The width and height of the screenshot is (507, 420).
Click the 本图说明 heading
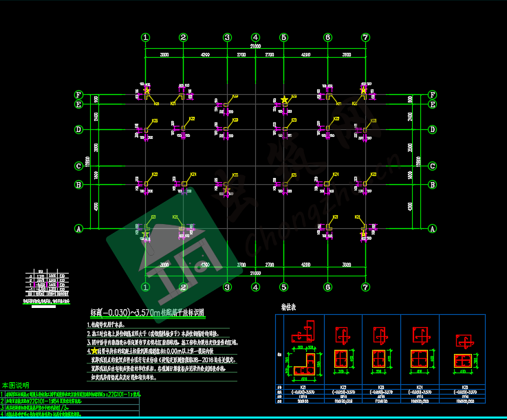tap(15, 386)
